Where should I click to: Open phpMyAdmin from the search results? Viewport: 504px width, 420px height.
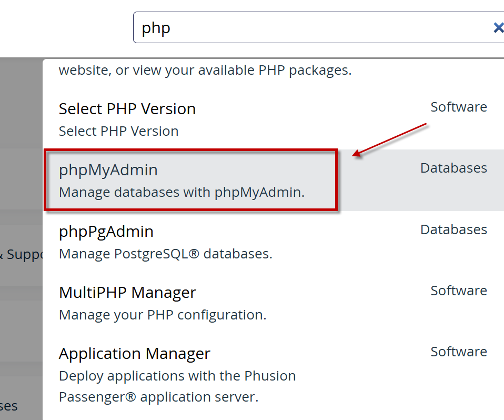(108, 170)
